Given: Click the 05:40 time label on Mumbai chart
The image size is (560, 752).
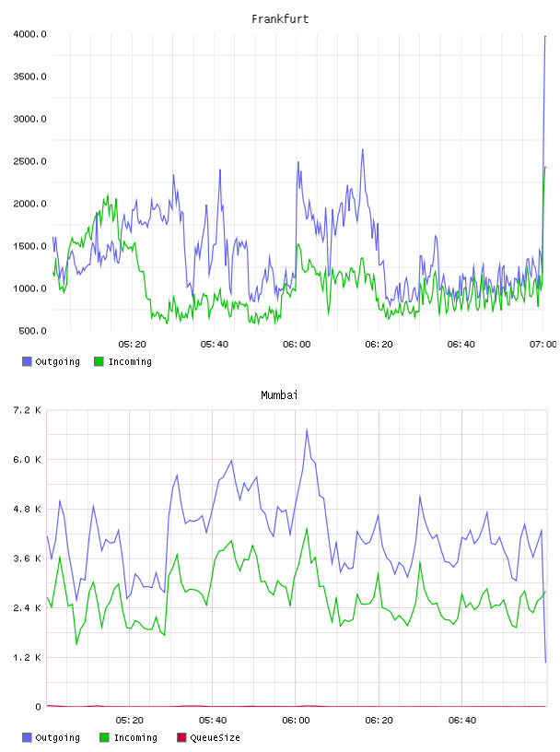Looking at the screenshot, I should click(x=213, y=721).
